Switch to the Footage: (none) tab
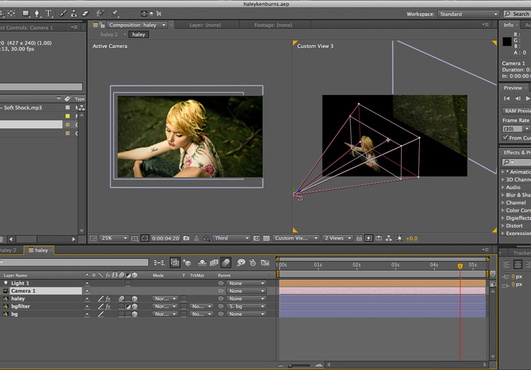531x370 pixels. coord(273,25)
